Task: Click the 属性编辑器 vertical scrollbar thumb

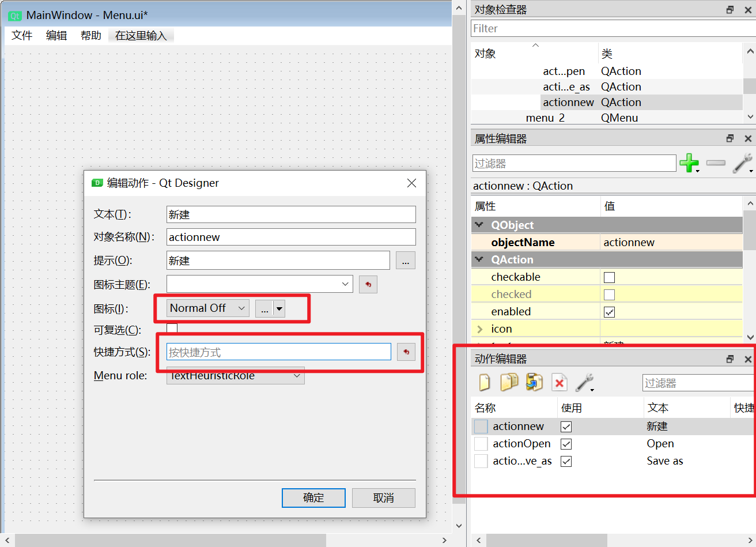Action: (750, 231)
